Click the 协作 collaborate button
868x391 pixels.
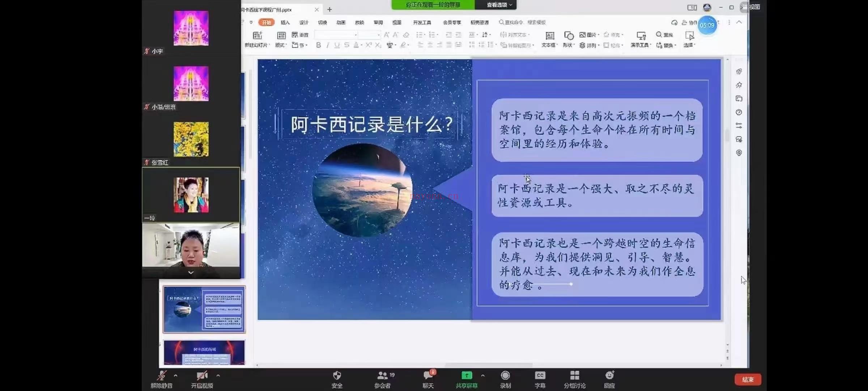click(x=689, y=22)
